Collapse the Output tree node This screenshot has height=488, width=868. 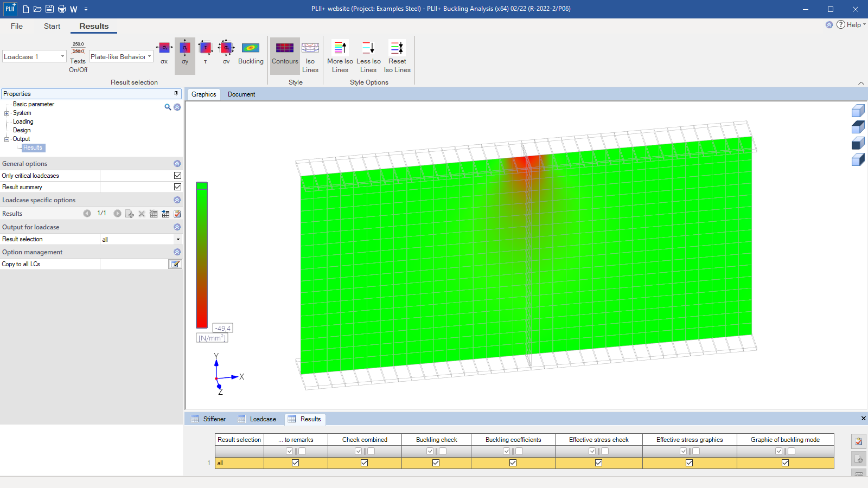[x=7, y=139]
